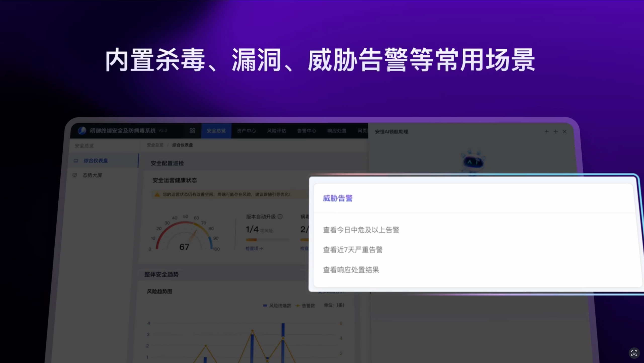644x363 pixels.
Task: Switch to the 资产中心 tab
Action: (246, 131)
